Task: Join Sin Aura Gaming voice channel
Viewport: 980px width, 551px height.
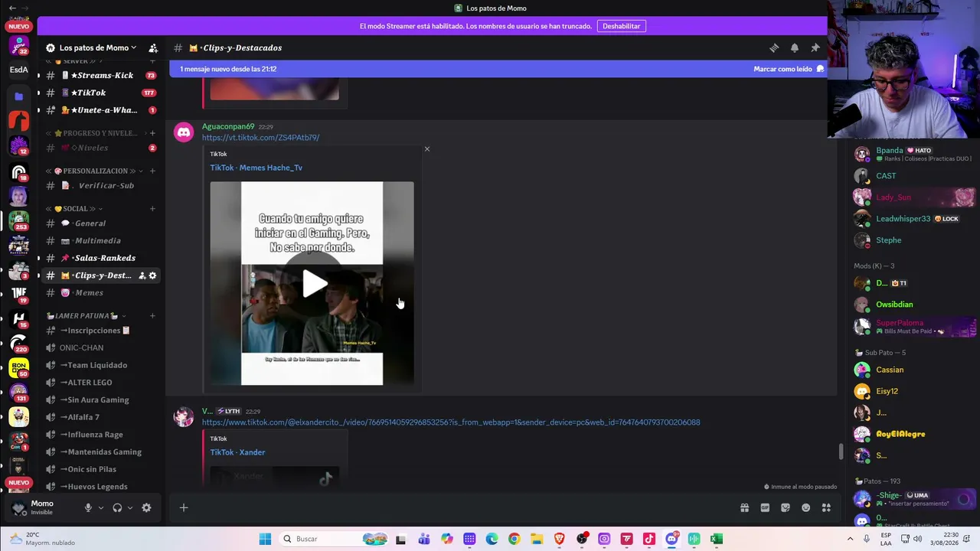Action: point(100,399)
